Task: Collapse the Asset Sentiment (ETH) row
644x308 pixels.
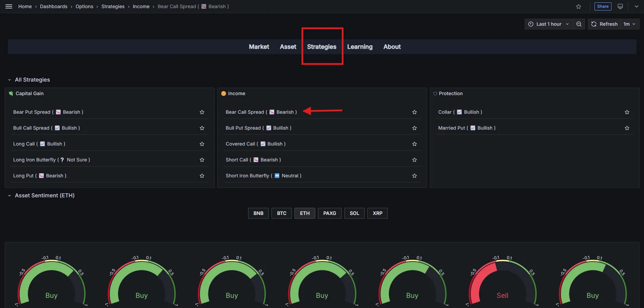Action: (9, 196)
